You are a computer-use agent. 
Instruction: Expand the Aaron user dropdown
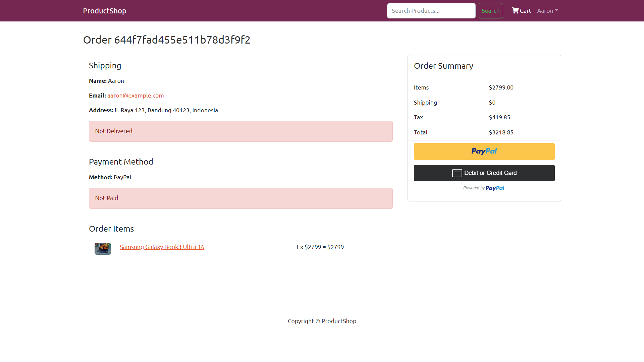click(547, 11)
